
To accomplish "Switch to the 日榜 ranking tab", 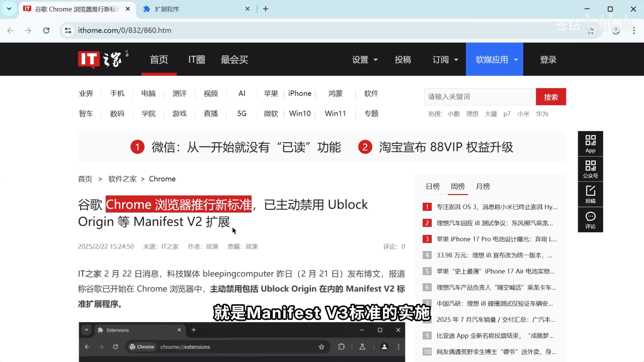I will click(x=433, y=187).
